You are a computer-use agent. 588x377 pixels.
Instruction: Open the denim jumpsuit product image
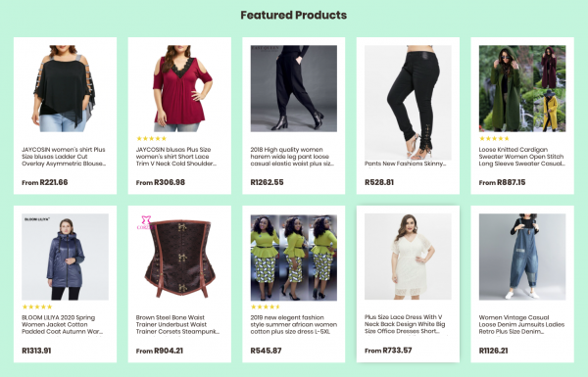tap(522, 257)
